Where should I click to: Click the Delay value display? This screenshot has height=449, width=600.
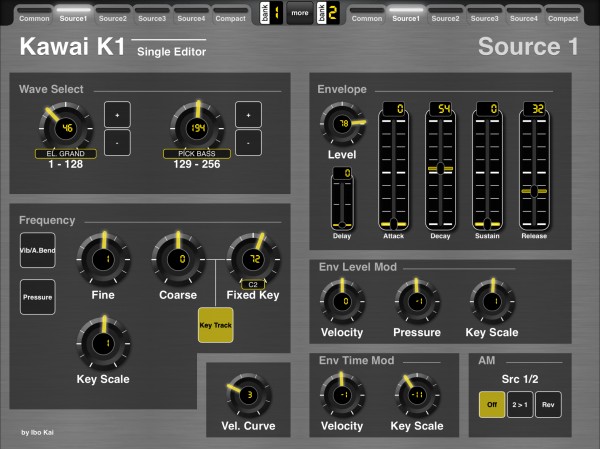click(x=342, y=173)
